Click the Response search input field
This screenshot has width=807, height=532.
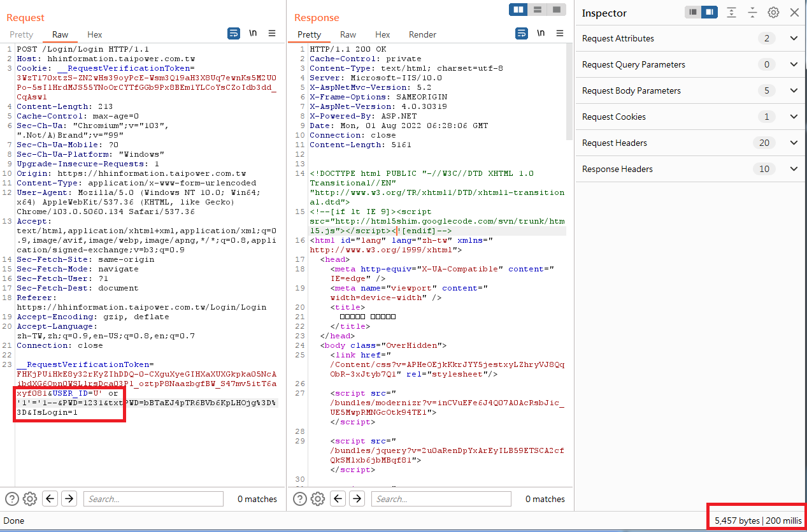tap(441, 499)
